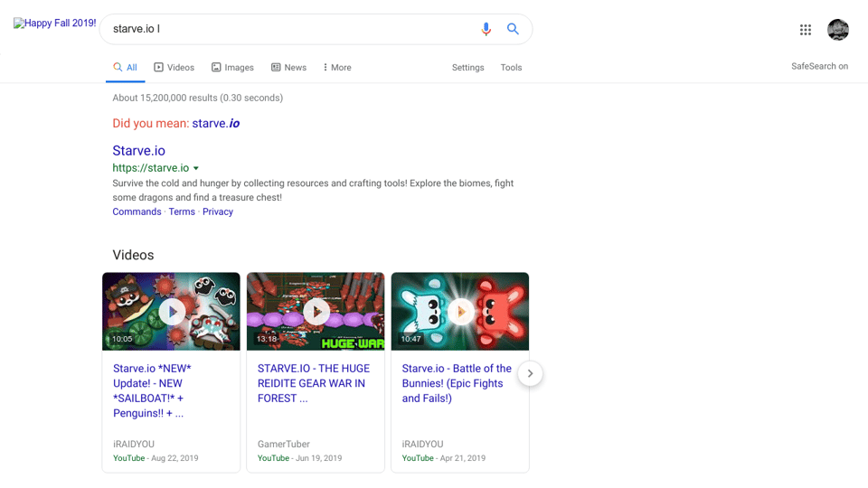The height and width of the screenshot is (488, 868).
Task: Click the 10:47 video duration badge
Action: point(410,339)
